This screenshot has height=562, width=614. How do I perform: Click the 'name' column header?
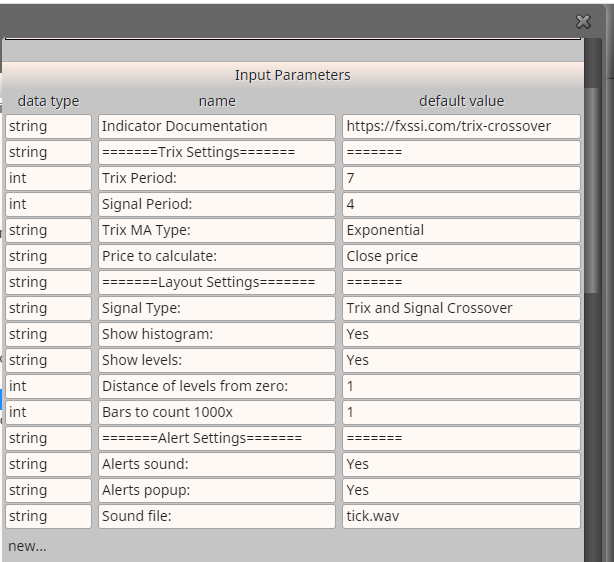click(x=217, y=101)
